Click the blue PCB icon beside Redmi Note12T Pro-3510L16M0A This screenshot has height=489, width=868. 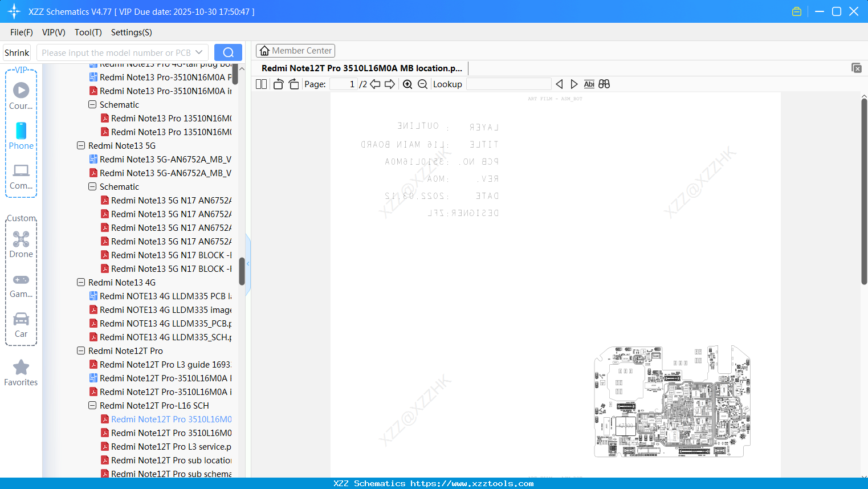click(x=93, y=378)
